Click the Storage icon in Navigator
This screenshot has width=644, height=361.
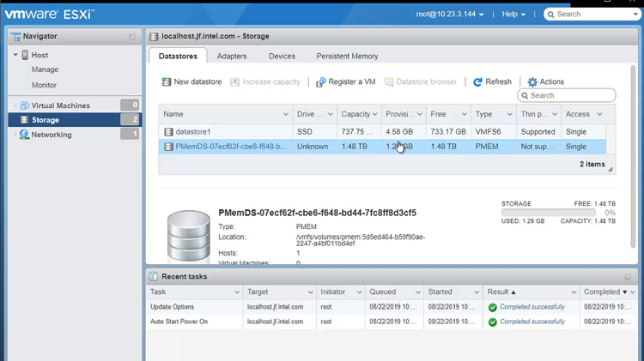coord(24,120)
